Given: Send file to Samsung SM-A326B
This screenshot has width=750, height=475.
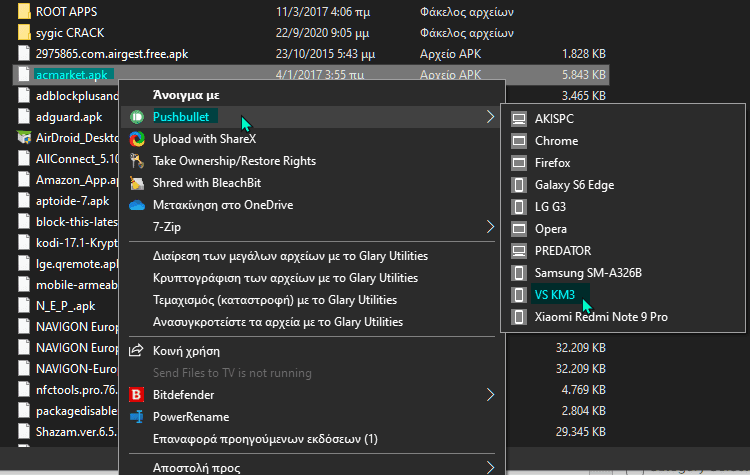Looking at the screenshot, I should [x=623, y=273].
